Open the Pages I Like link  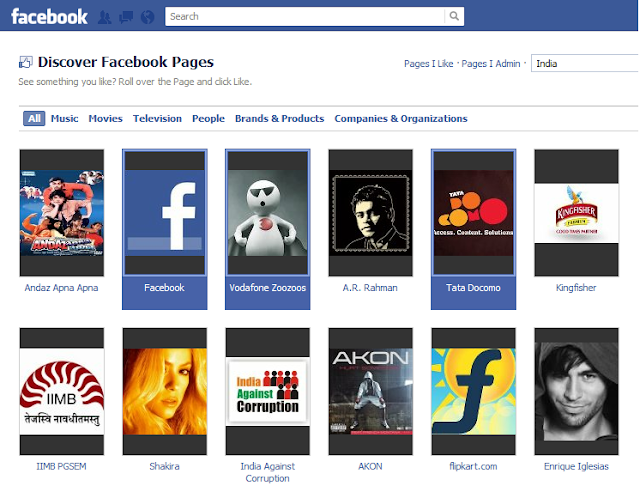coord(429,64)
